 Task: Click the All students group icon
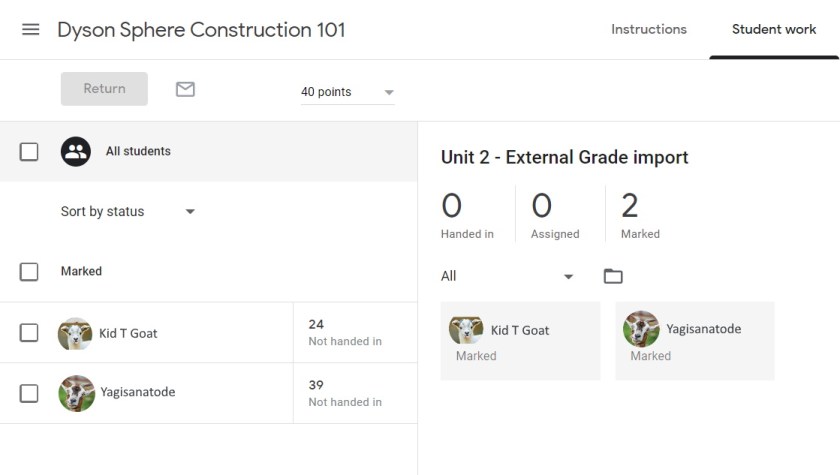point(76,152)
